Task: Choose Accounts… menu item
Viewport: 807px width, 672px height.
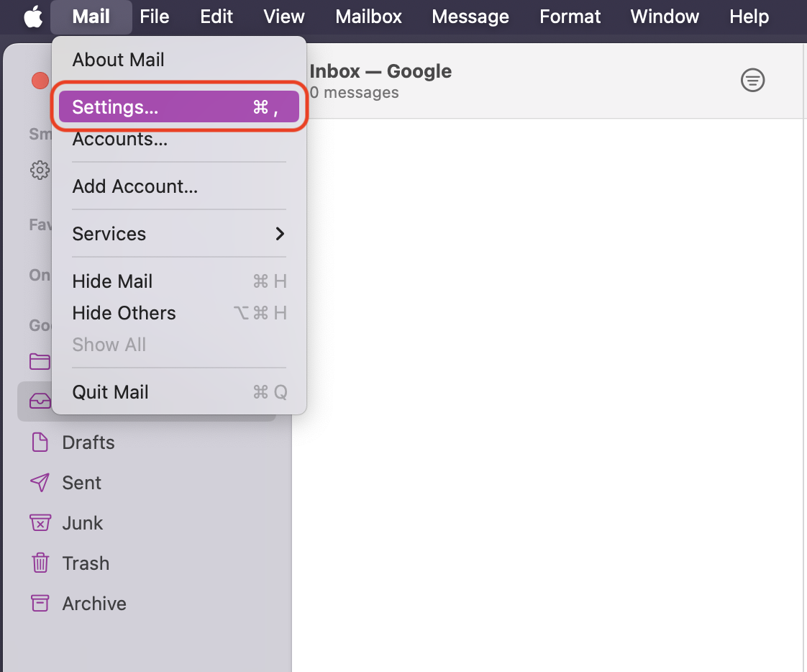Action: [x=179, y=139]
